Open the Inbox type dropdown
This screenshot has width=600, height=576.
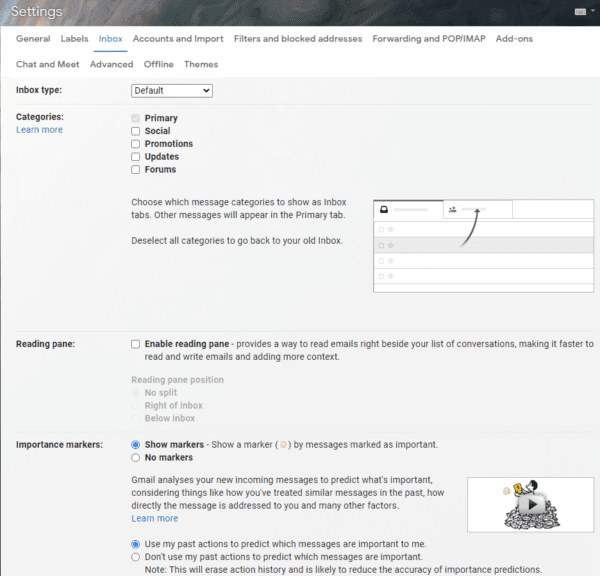click(x=172, y=90)
